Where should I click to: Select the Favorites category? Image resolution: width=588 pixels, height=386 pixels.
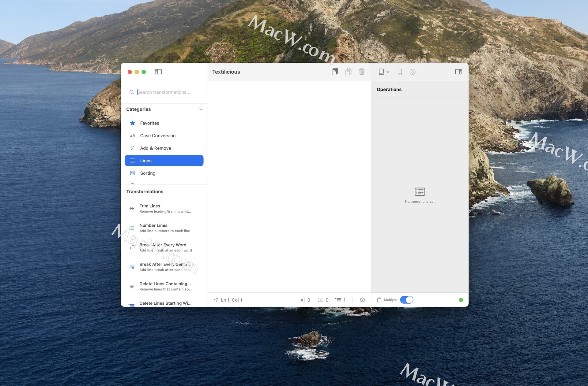pos(149,123)
